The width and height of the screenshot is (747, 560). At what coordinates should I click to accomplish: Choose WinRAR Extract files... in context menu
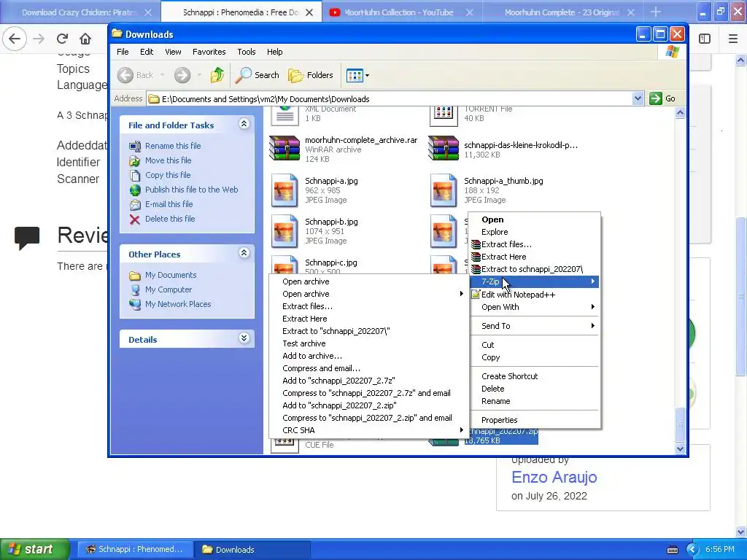point(535,244)
